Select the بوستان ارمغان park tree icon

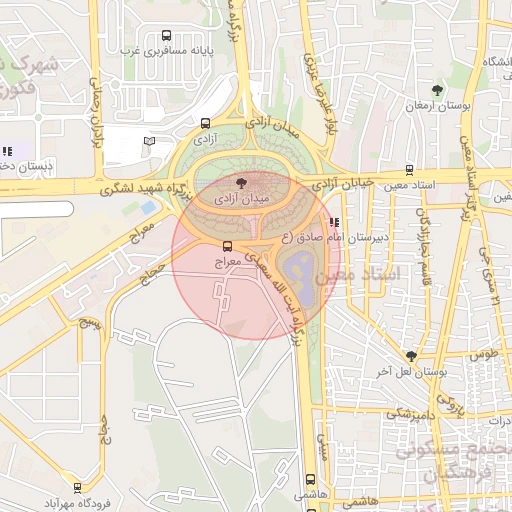point(437,90)
